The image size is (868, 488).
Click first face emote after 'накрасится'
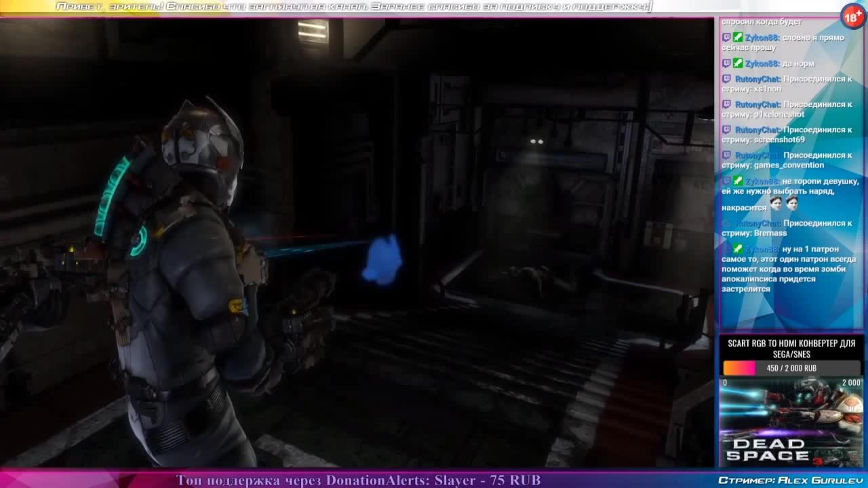click(x=776, y=204)
